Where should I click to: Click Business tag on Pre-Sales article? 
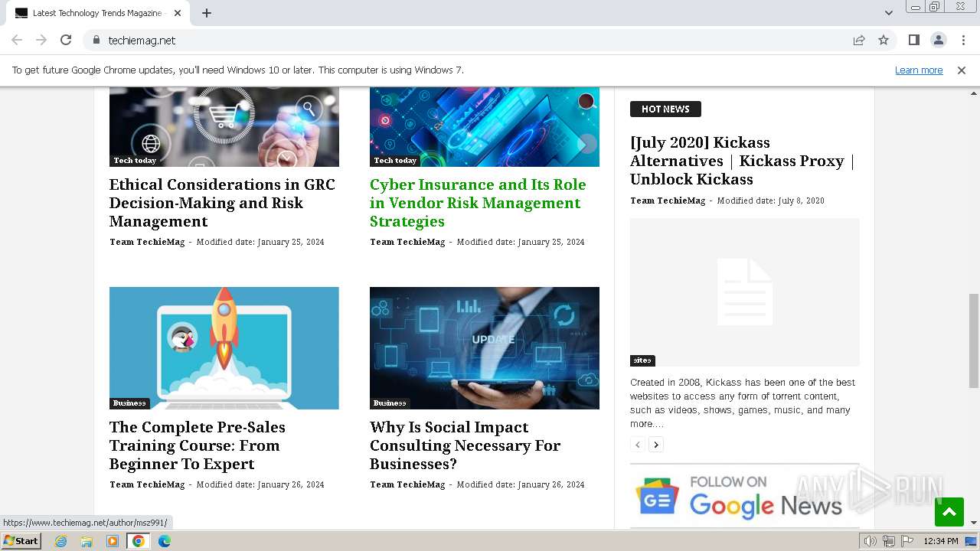coord(129,403)
